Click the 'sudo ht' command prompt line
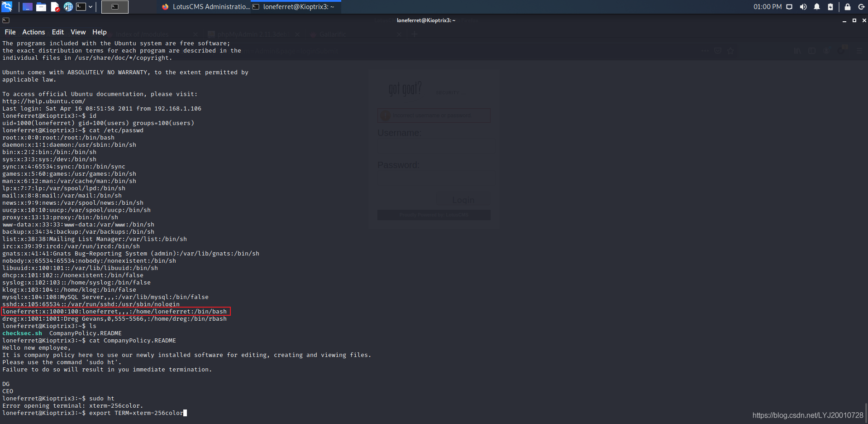This screenshot has width=868, height=424. 58,399
